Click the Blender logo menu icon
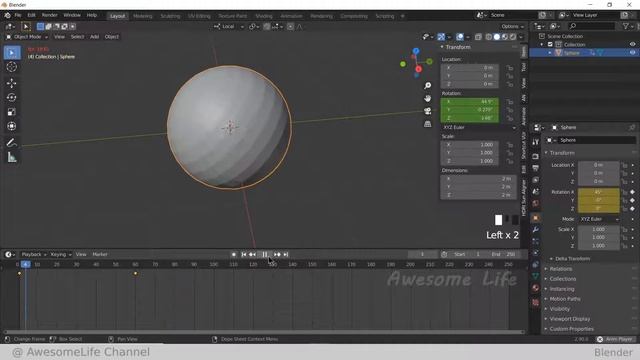This screenshot has height=360, width=640. 7,16
